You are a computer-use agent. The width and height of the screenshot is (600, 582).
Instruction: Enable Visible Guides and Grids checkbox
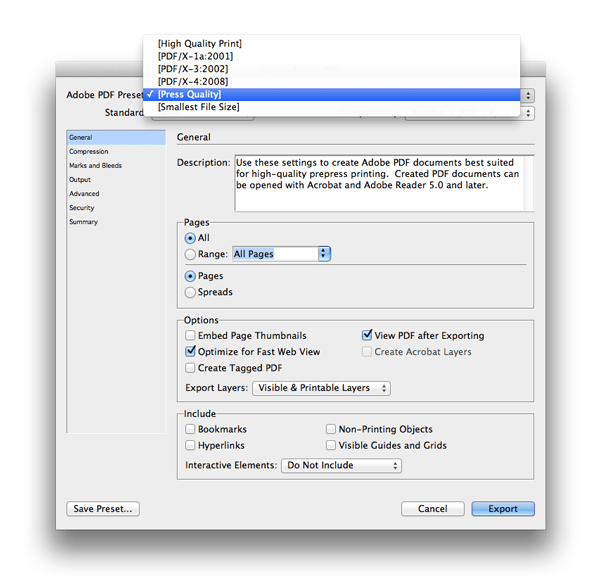coord(331,445)
